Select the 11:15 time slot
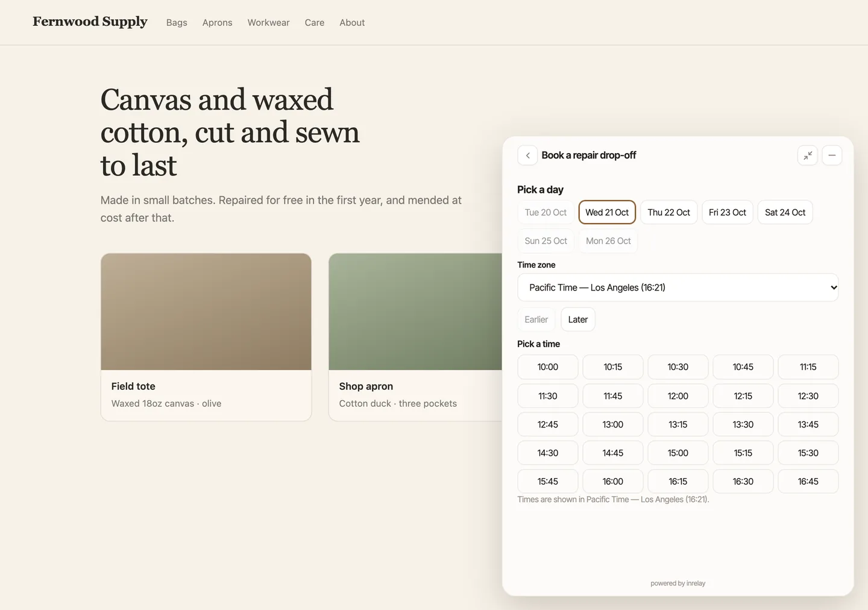This screenshot has width=868, height=610. (x=808, y=367)
